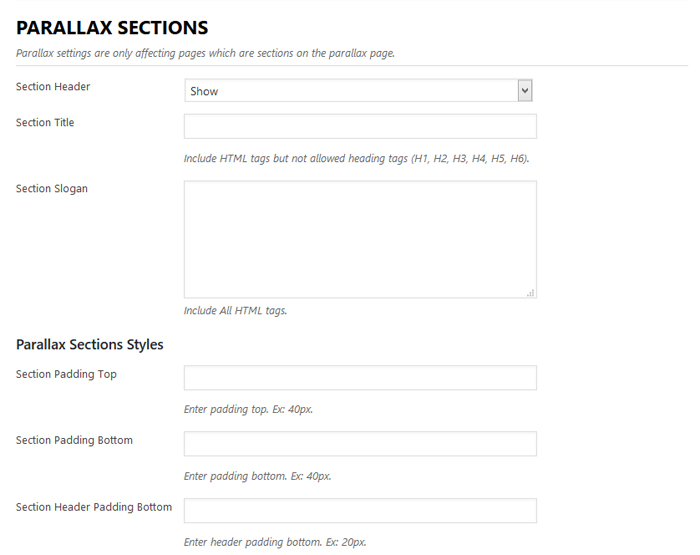Focus the Section Padding Top field
The height and width of the screenshot is (555, 700).
tap(360, 378)
